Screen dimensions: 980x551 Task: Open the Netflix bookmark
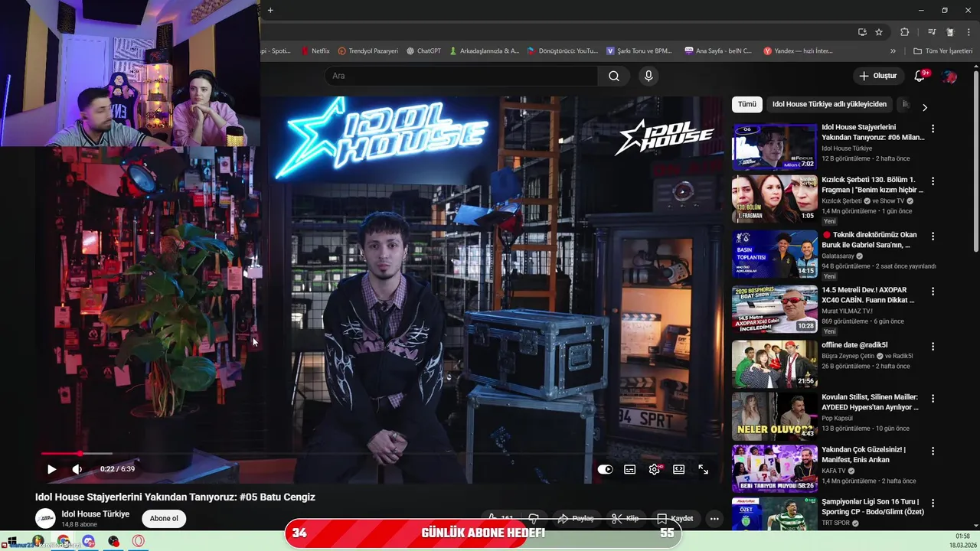(315, 51)
